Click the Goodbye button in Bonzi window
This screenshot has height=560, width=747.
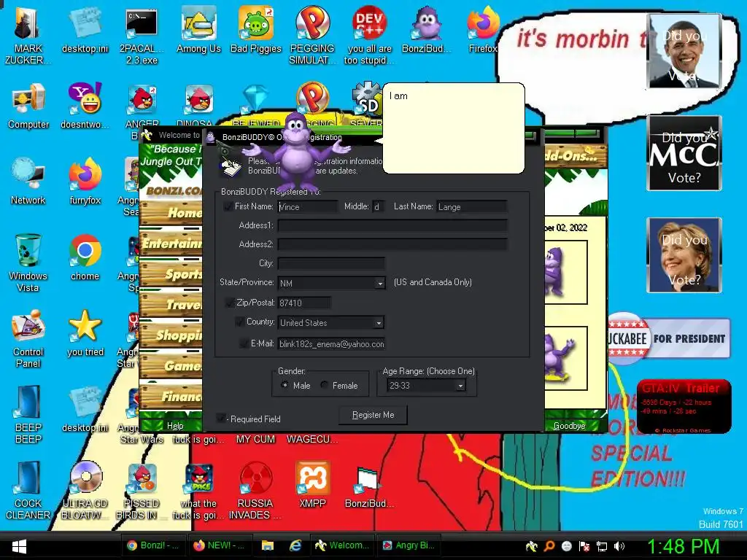pos(569,426)
